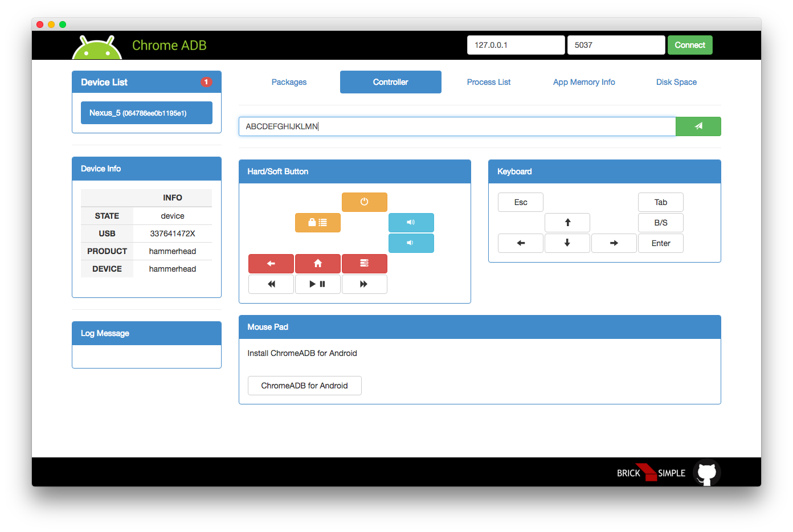Click the 337641472X USB value
Image resolution: width=793 pixels, height=532 pixels.
(173, 234)
